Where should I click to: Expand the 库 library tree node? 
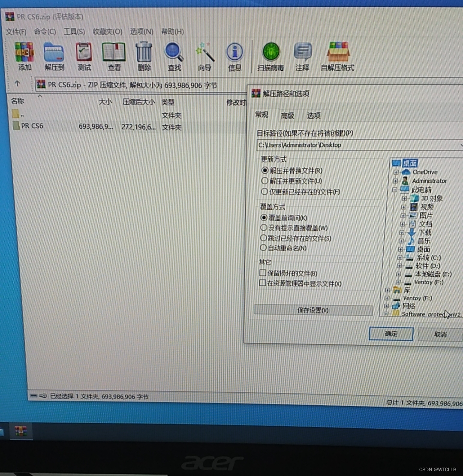387,290
